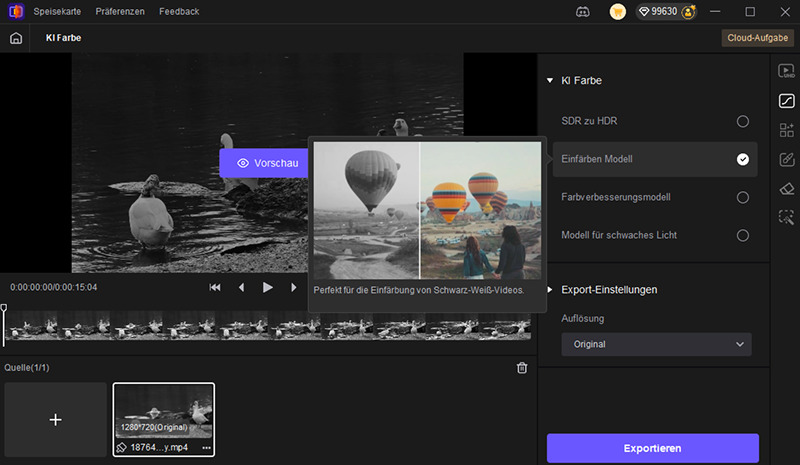Image resolution: width=800 pixels, height=465 pixels.
Task: Open the Feedback menu
Action: pos(179,12)
